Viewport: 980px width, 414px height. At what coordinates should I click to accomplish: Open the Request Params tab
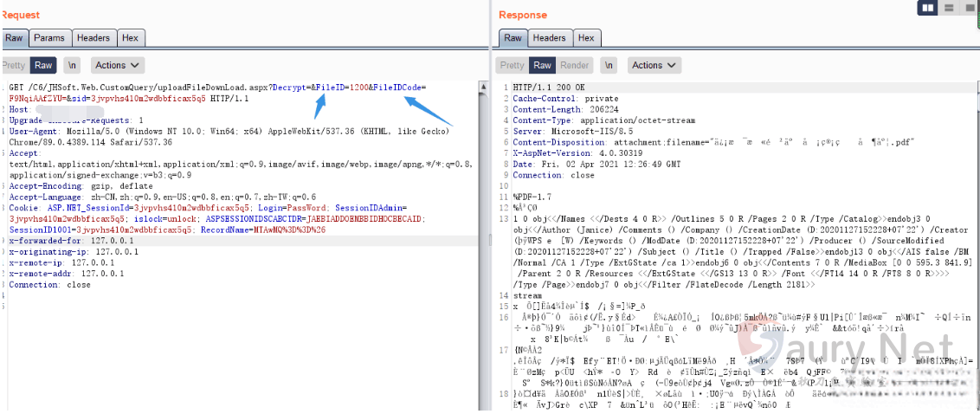point(49,38)
